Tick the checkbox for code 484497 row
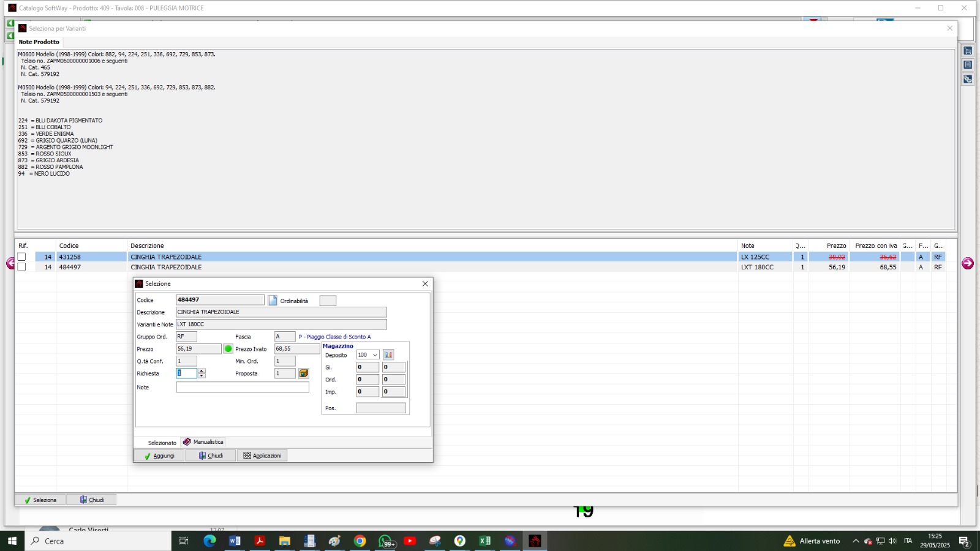 (22, 267)
